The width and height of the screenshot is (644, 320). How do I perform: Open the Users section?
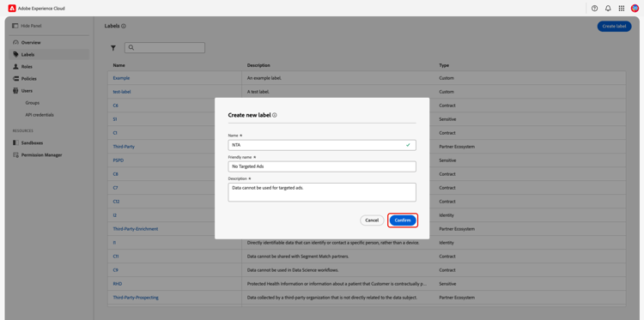click(x=27, y=91)
